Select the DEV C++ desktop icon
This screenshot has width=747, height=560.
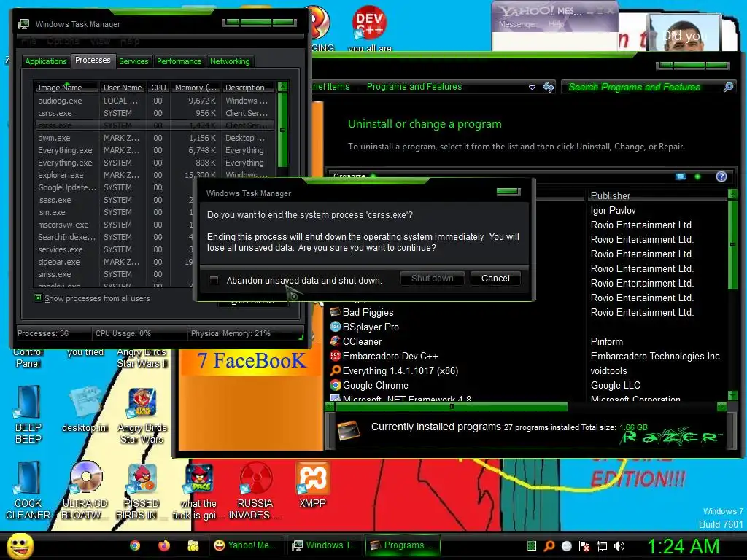369,28
